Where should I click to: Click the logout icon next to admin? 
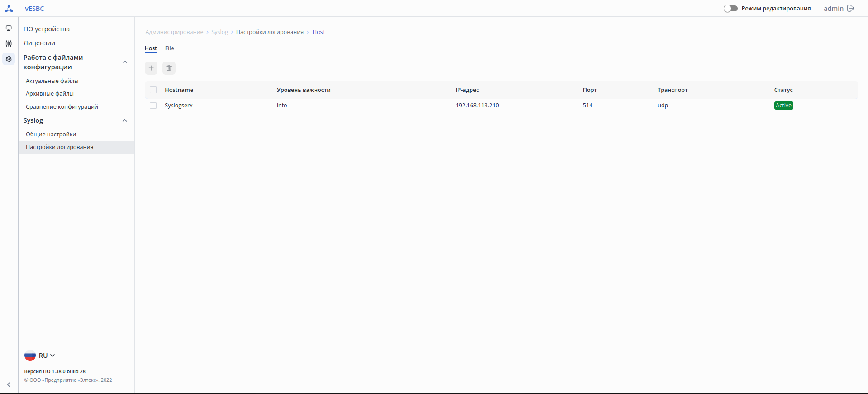(851, 8)
